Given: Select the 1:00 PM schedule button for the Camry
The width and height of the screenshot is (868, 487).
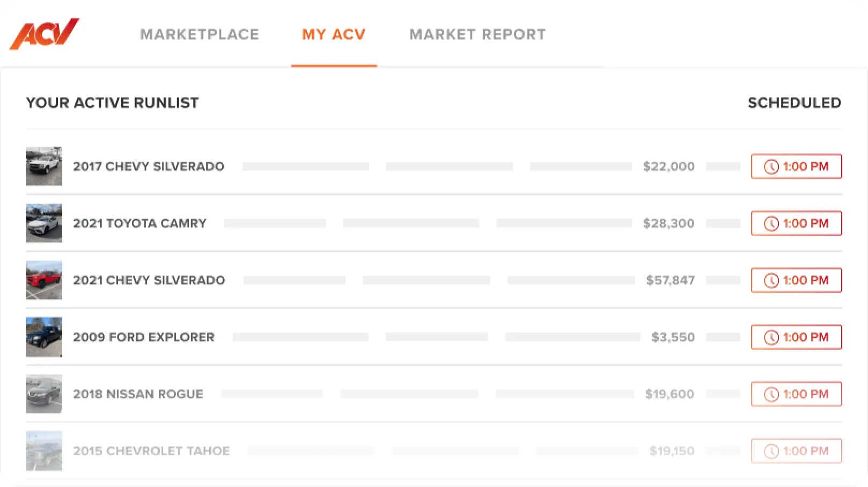Looking at the screenshot, I should (796, 223).
